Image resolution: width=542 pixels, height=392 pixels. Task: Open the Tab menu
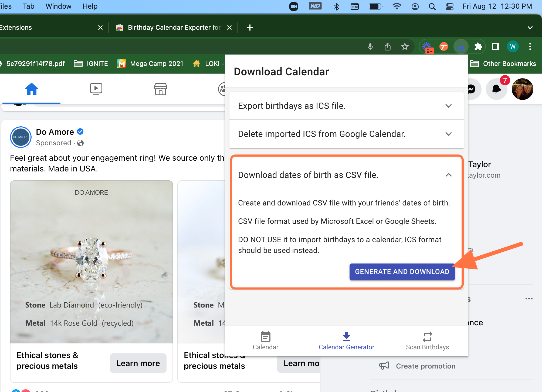28,6
